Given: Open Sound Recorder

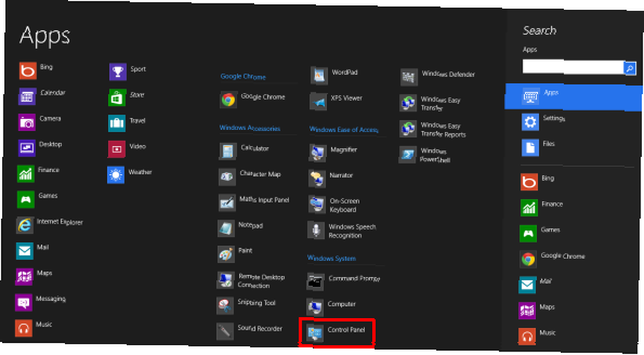Looking at the screenshot, I should pyautogui.click(x=249, y=331).
